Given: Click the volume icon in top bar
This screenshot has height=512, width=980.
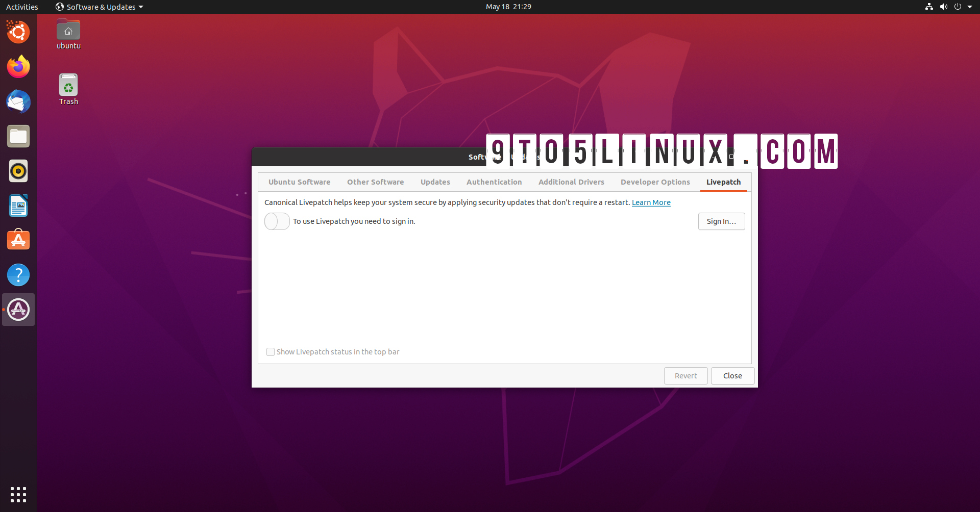Looking at the screenshot, I should coord(943,7).
